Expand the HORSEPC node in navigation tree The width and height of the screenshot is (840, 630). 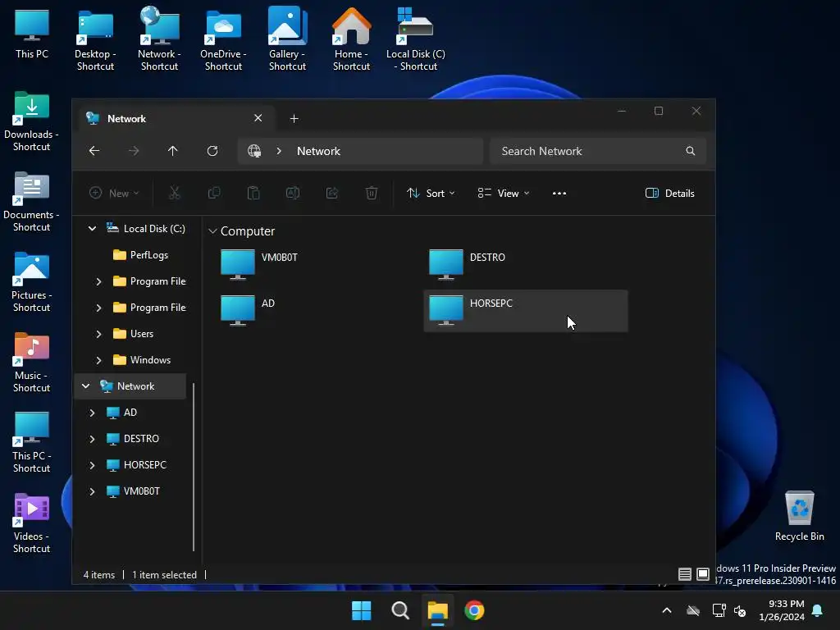pos(92,465)
